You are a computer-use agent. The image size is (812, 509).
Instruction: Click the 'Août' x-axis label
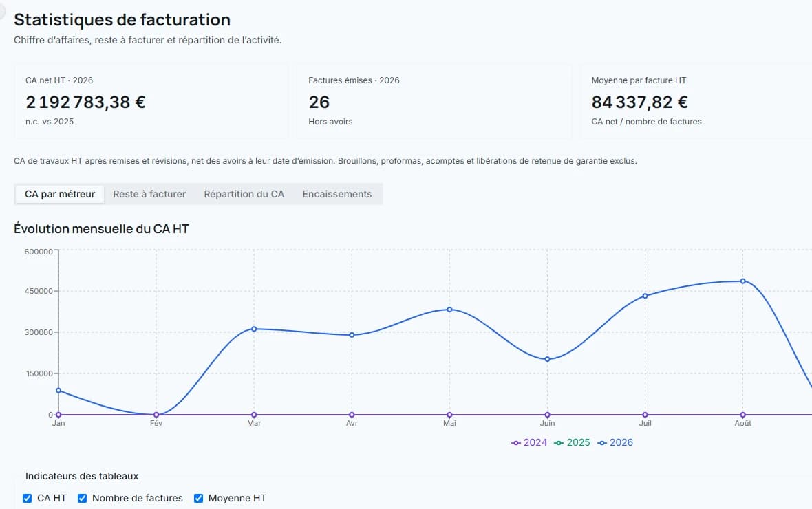point(742,423)
